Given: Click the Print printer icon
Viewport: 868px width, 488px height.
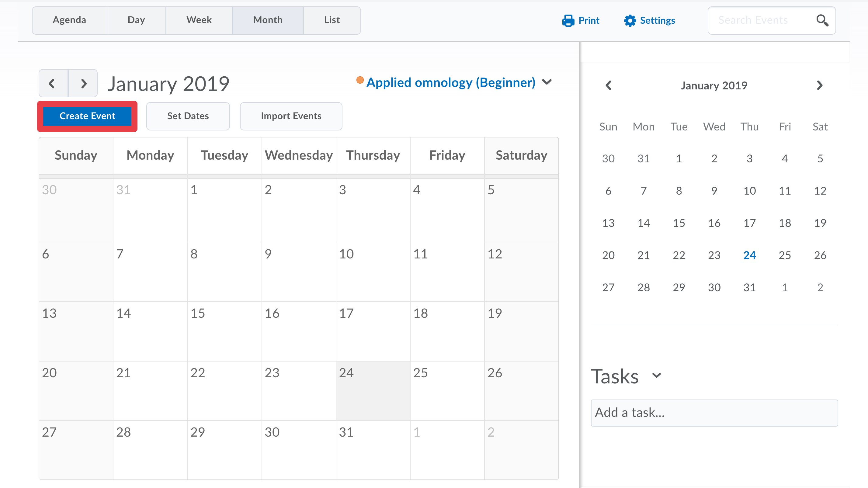Looking at the screenshot, I should click(568, 21).
